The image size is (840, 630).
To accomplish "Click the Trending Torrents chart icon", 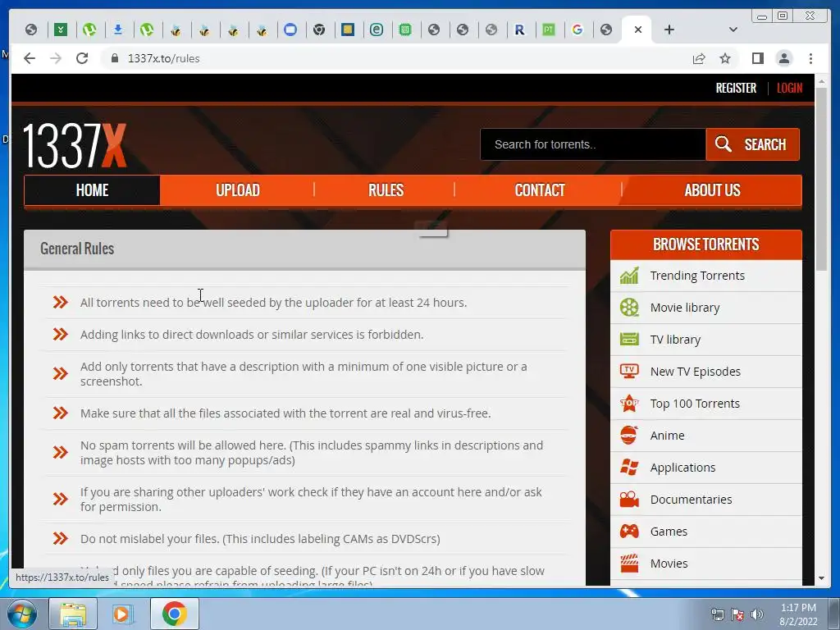I will (629, 276).
